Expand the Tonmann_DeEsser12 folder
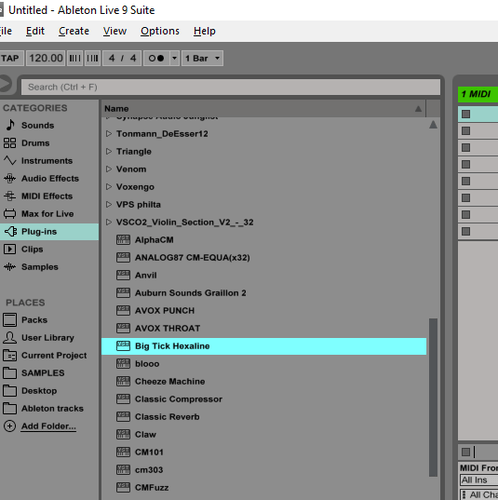Viewport: 498px width, 500px height. coord(108,134)
